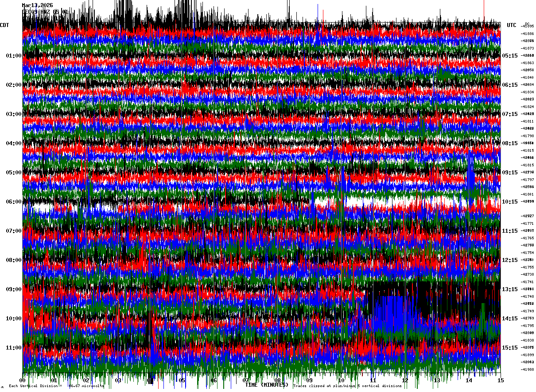Select DC offset value -41797

(527, 180)
